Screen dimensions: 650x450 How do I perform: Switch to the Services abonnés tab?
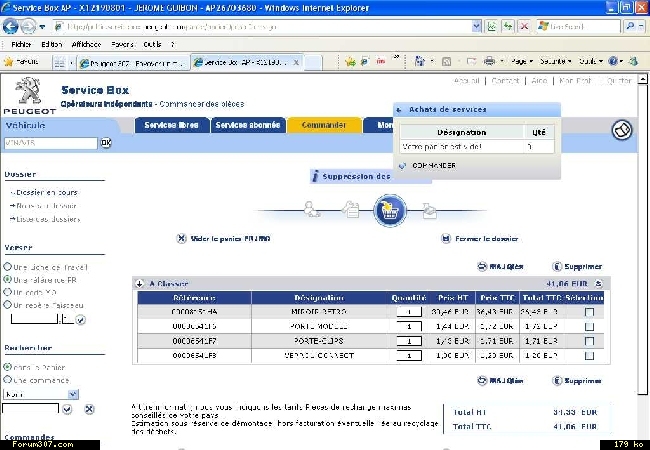tap(248, 125)
